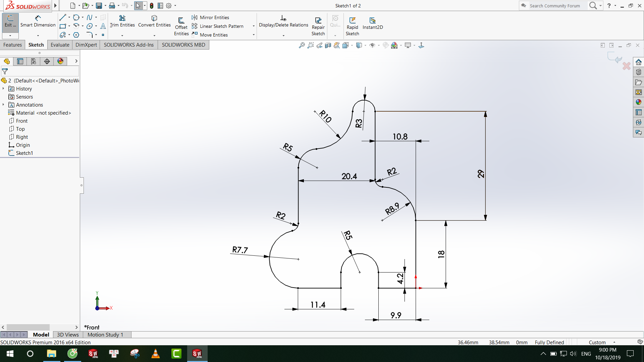Click the Rebuild traffic light icon
Viewport: 644px width, 362px height.
pos(152,6)
